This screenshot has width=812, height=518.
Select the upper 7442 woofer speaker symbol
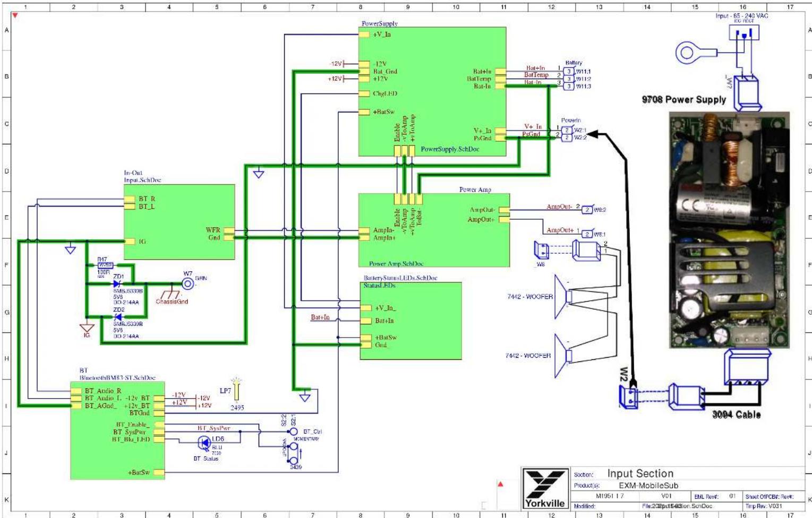click(x=562, y=296)
